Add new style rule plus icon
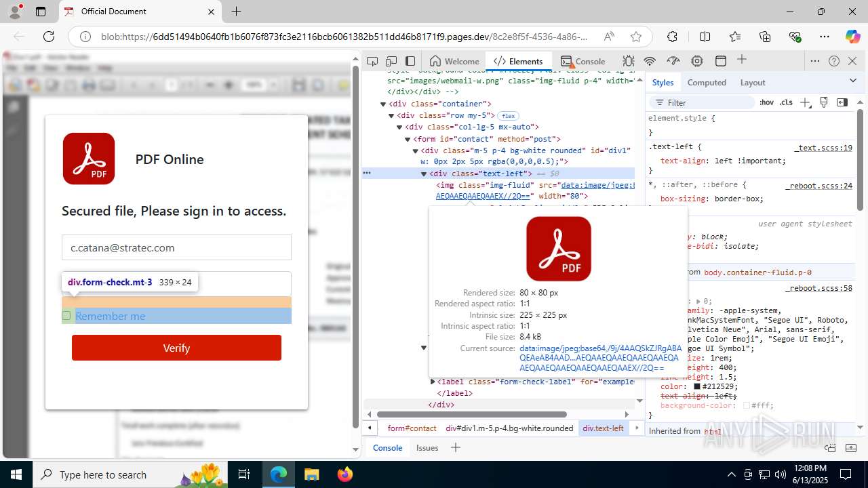 coord(805,102)
